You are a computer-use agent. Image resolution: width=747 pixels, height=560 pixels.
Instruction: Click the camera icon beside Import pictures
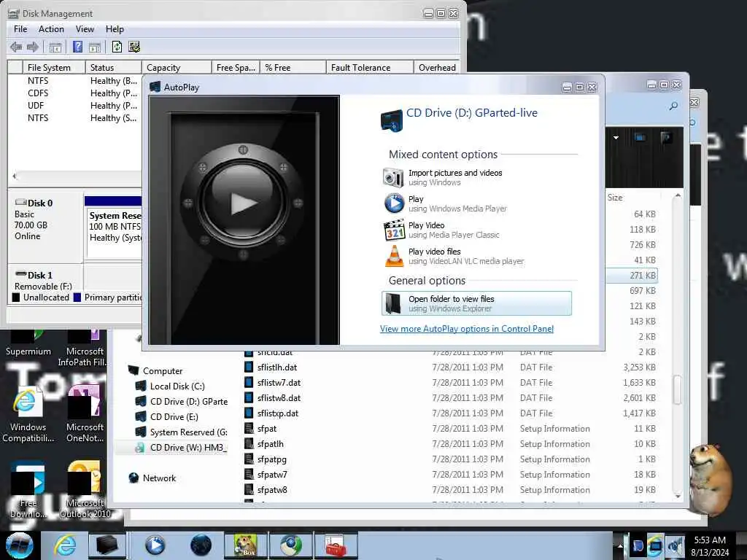pyautogui.click(x=393, y=178)
